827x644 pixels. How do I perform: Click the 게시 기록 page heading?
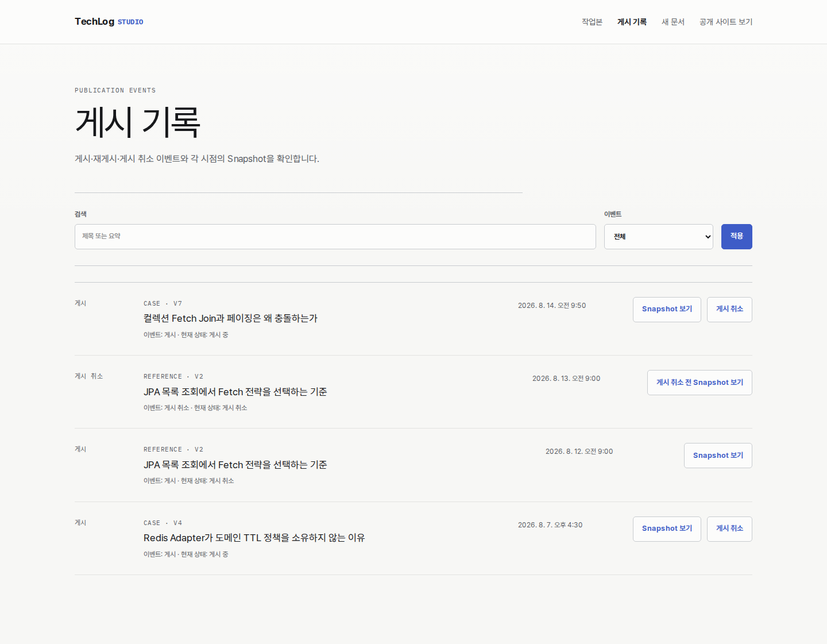[x=137, y=122]
